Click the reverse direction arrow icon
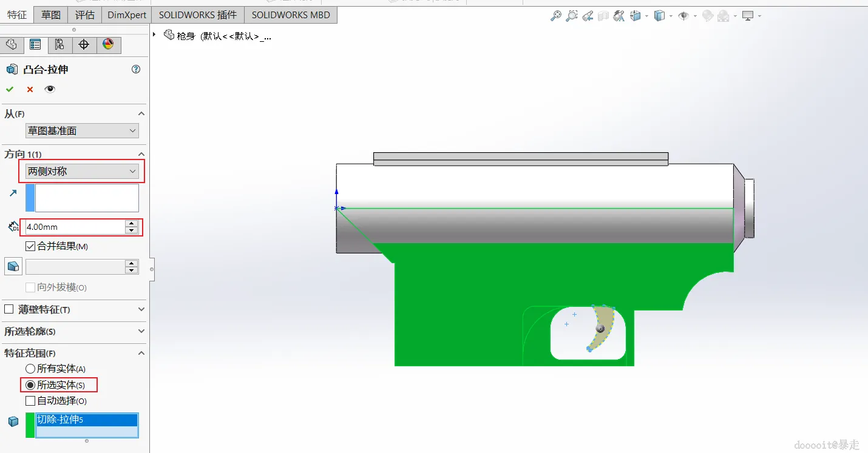The width and height of the screenshot is (868, 453). coord(13,193)
